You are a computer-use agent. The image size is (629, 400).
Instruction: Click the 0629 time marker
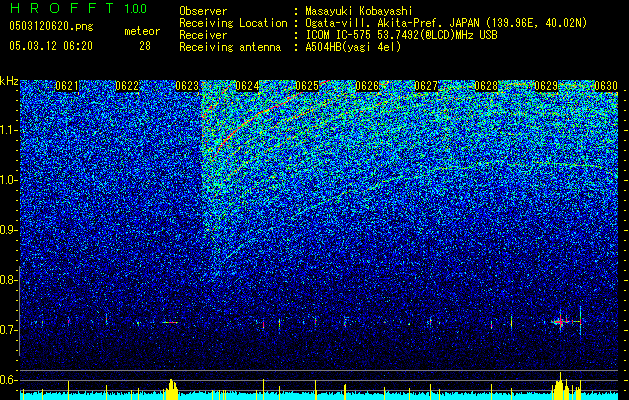(546, 86)
